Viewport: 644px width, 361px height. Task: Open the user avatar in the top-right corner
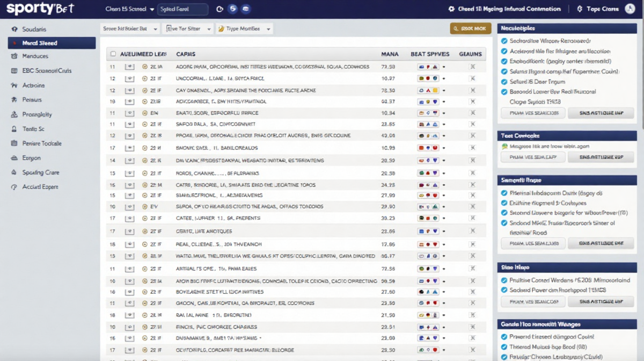click(630, 9)
